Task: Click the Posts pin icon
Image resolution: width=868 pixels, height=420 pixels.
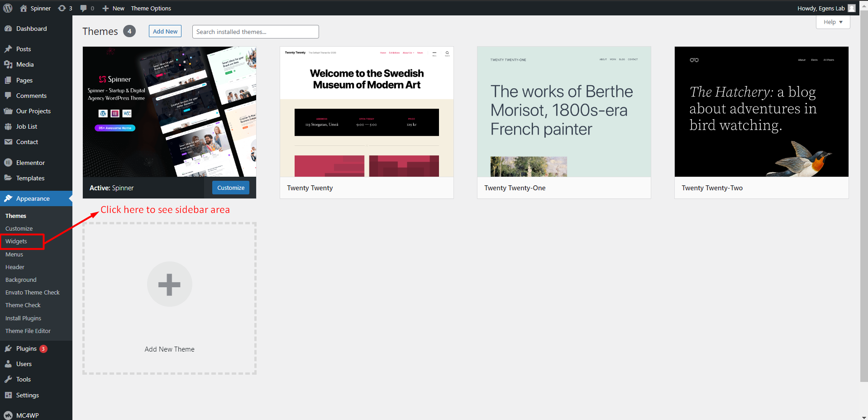Action: 8,49
